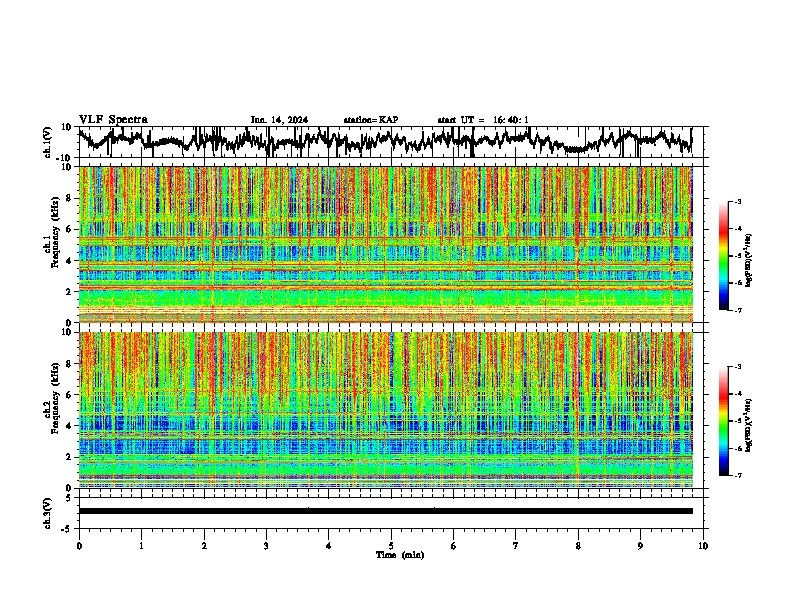Viewport: 792px width, 612px height.
Task: Click the time axis tick label '3'
Action: (266, 546)
